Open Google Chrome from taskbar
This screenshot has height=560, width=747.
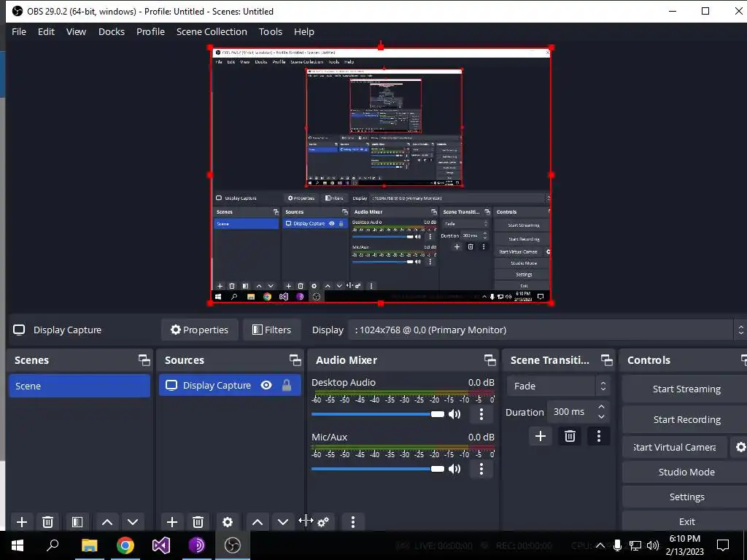tap(125, 545)
